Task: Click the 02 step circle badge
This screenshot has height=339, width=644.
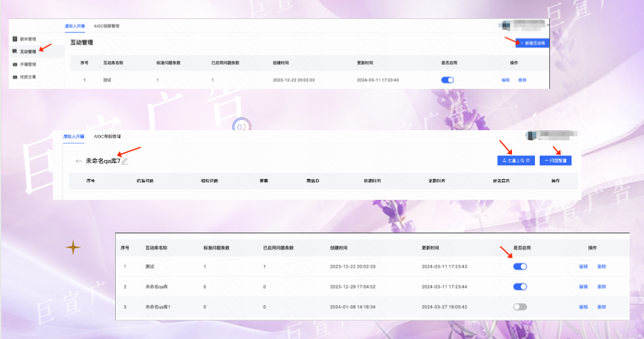Action: pos(242,127)
